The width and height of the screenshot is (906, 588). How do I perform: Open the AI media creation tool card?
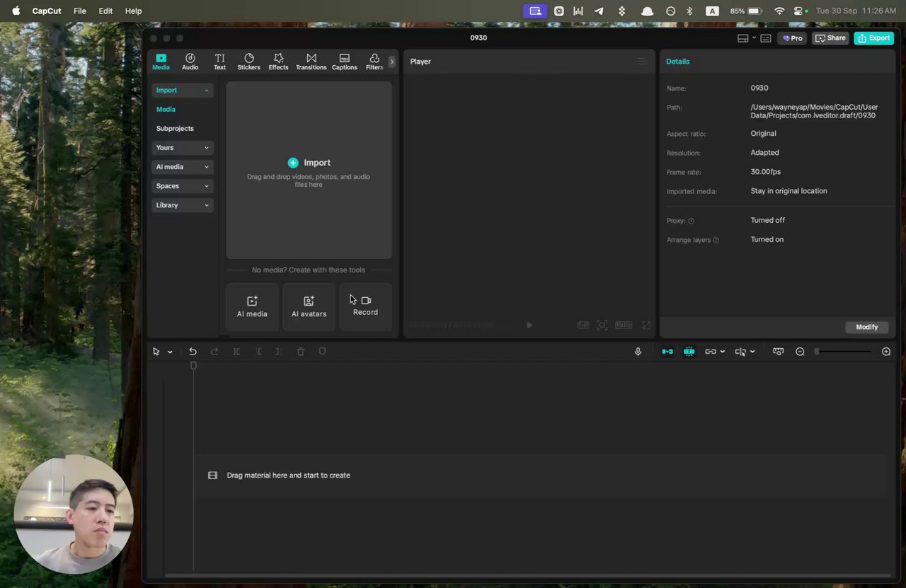point(252,307)
